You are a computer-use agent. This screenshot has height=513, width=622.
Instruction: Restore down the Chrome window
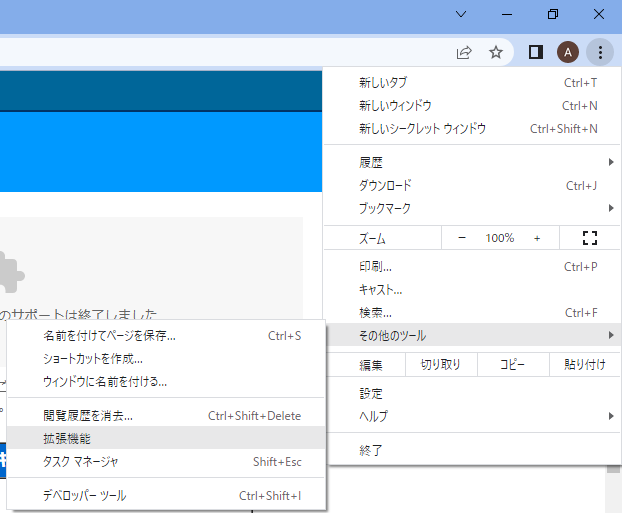[x=553, y=15]
